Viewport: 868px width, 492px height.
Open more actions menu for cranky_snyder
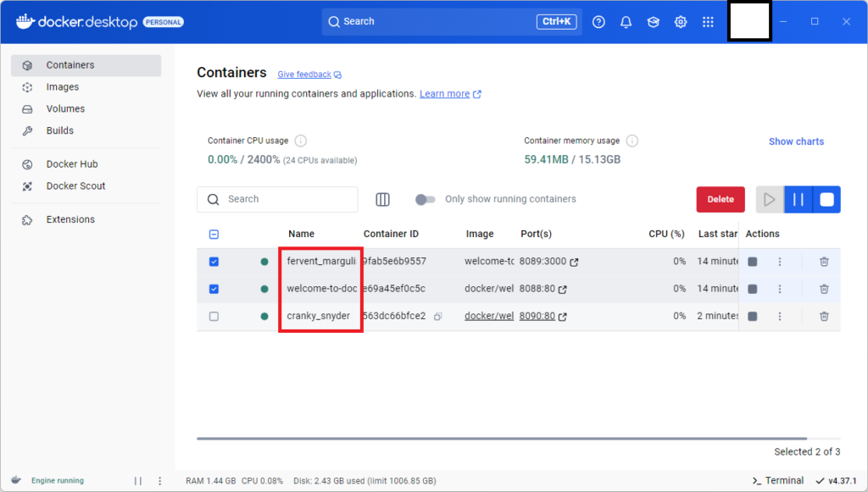pyautogui.click(x=780, y=316)
